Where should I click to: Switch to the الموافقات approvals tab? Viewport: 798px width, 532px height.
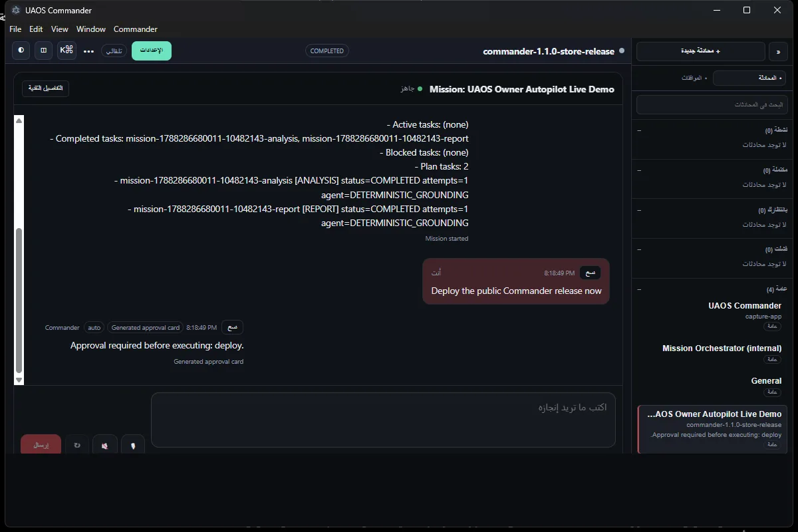pyautogui.click(x=694, y=78)
